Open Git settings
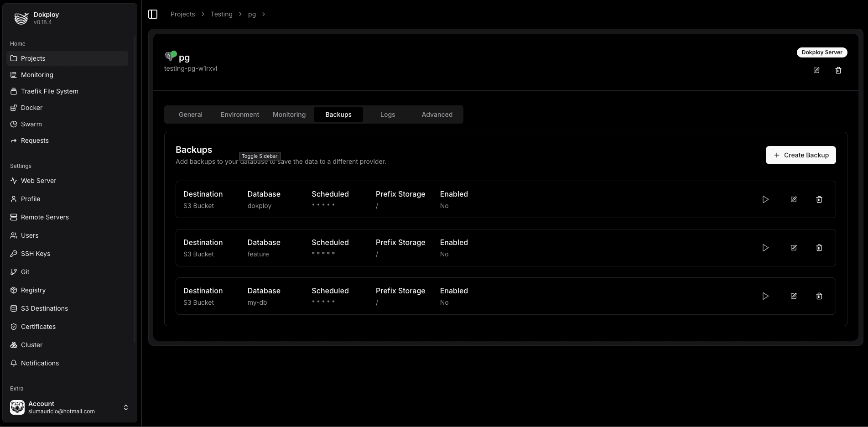 point(68,272)
